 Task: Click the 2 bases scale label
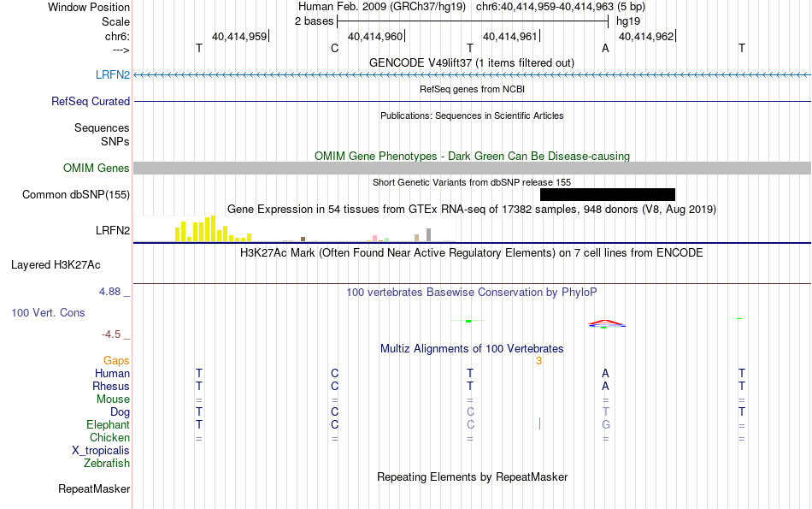point(315,21)
